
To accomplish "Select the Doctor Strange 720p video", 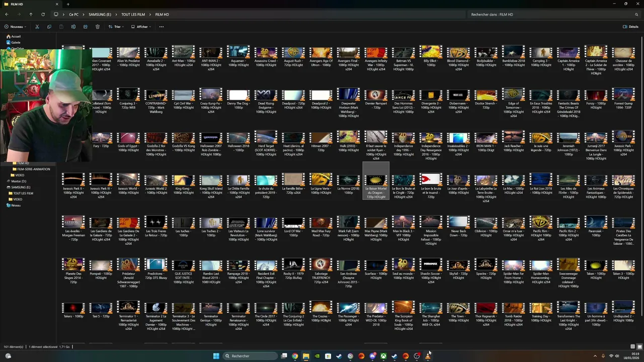I will click(486, 99).
